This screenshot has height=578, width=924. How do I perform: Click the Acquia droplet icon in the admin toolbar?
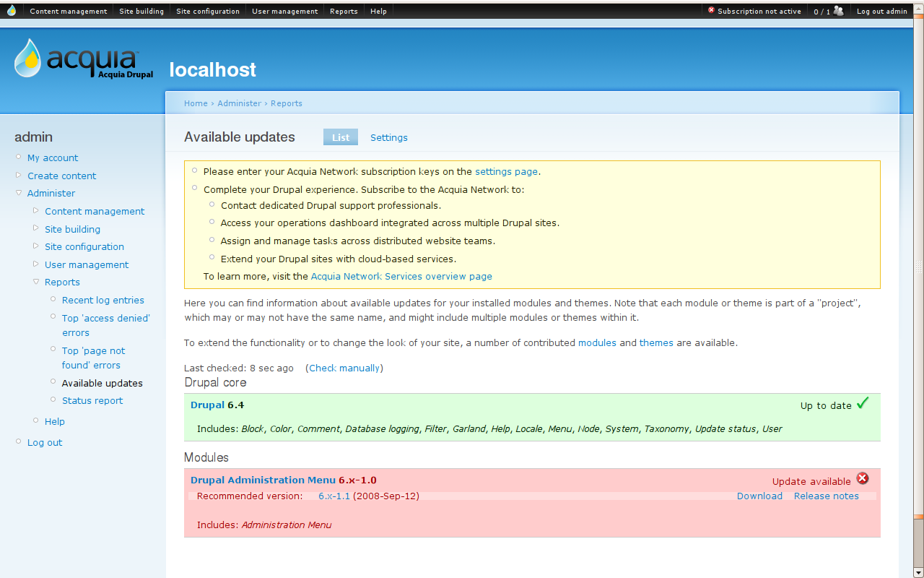(10, 10)
